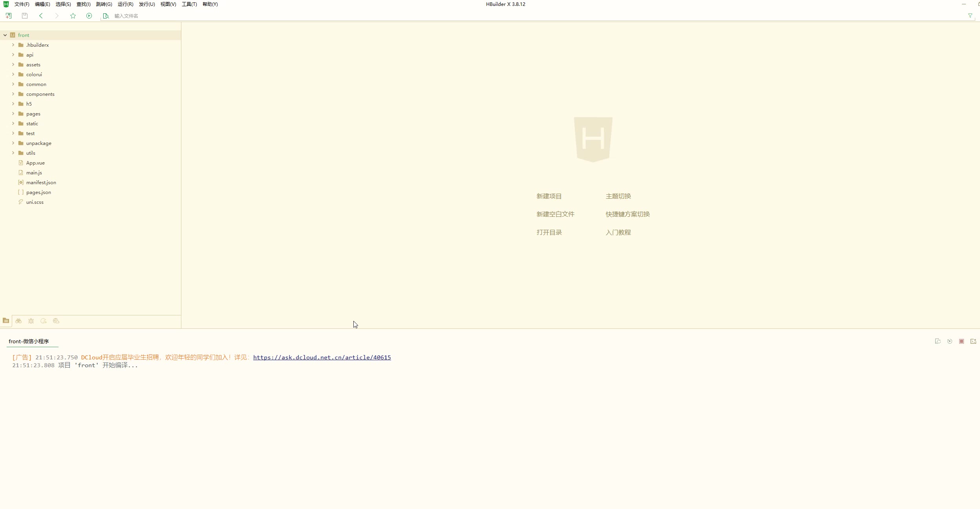
Task: Click the pages.json bracket file icon
Action: point(21,192)
